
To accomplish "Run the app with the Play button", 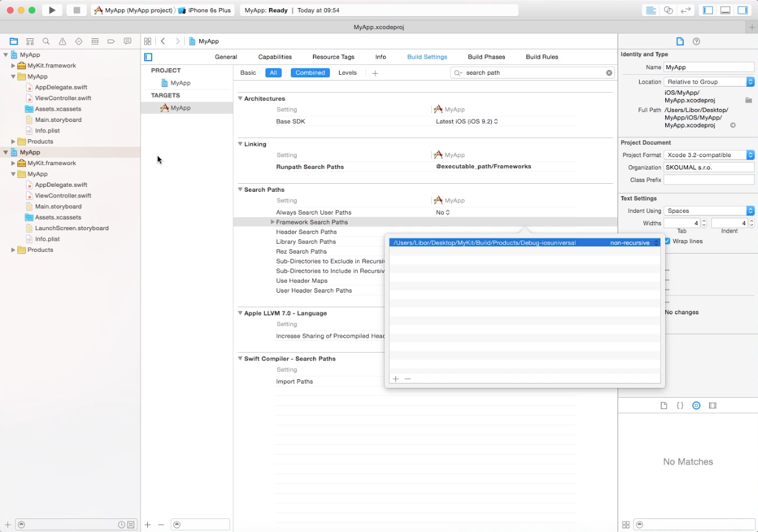I will [x=52, y=11].
